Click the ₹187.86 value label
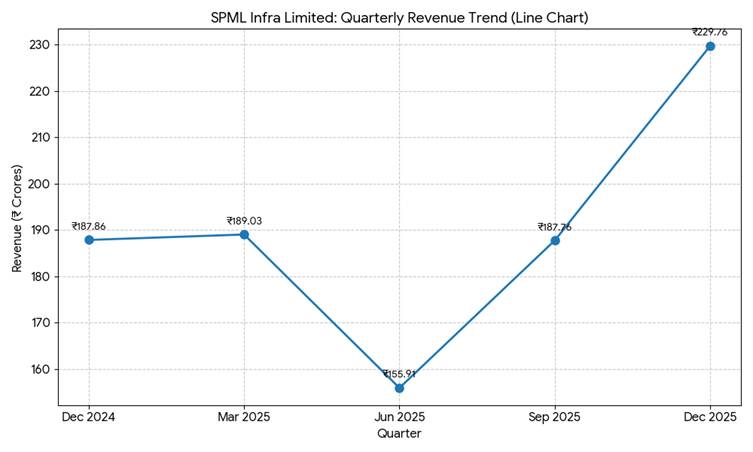Image resolution: width=753 pixels, height=452 pixels. (x=89, y=227)
